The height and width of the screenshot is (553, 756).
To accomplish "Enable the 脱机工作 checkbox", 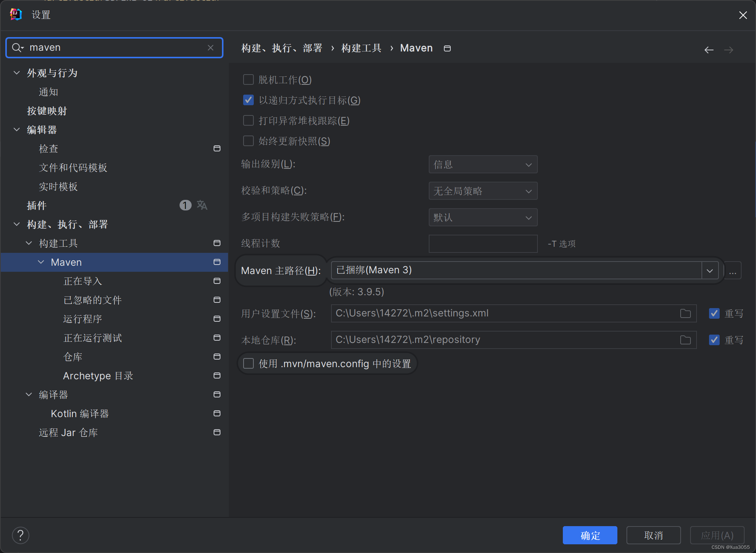I will [248, 80].
